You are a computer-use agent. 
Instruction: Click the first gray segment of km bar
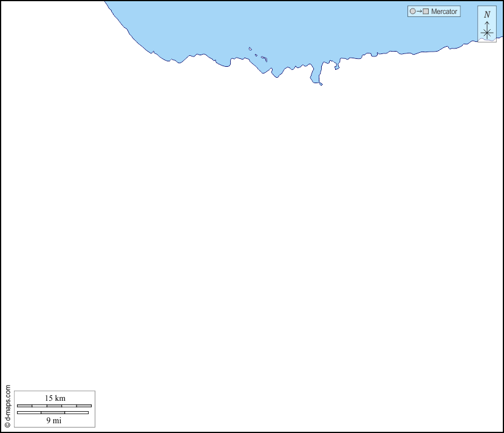tap(24, 406)
